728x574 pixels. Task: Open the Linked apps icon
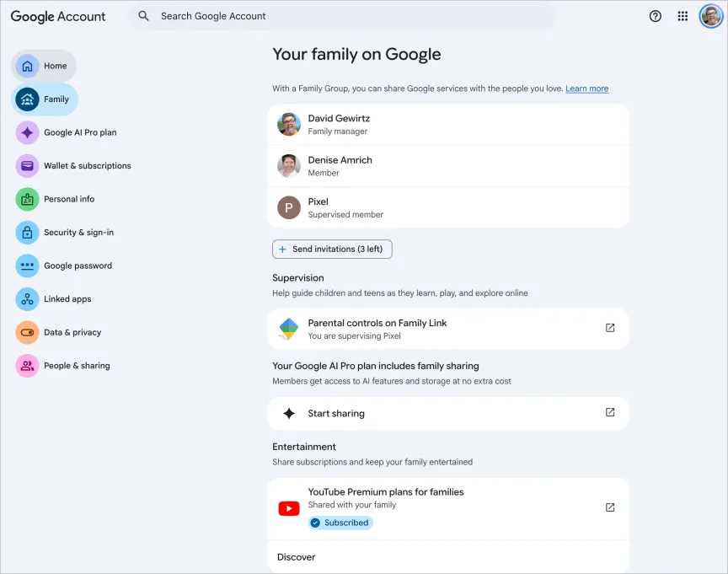point(28,299)
